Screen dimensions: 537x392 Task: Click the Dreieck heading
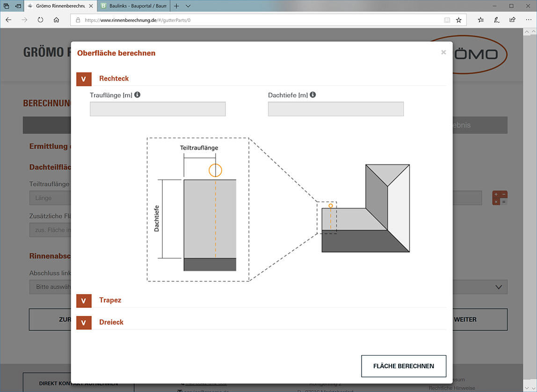tap(111, 322)
